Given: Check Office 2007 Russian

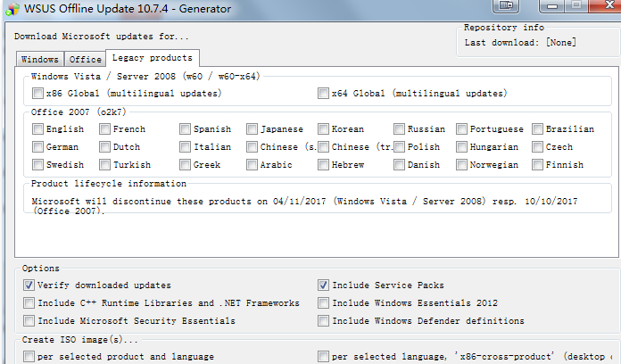Looking at the screenshot, I should click(x=399, y=129).
